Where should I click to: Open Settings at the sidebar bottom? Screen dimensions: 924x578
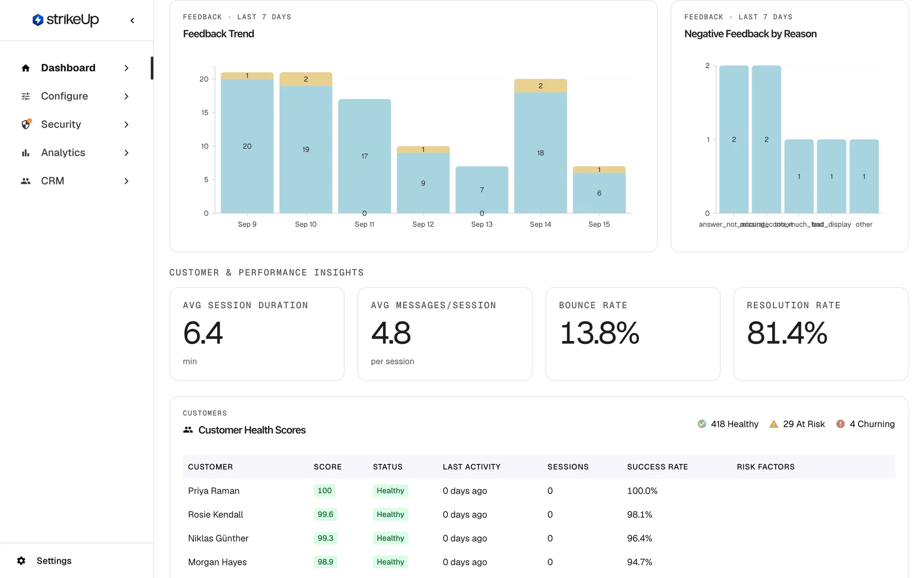tap(54, 561)
